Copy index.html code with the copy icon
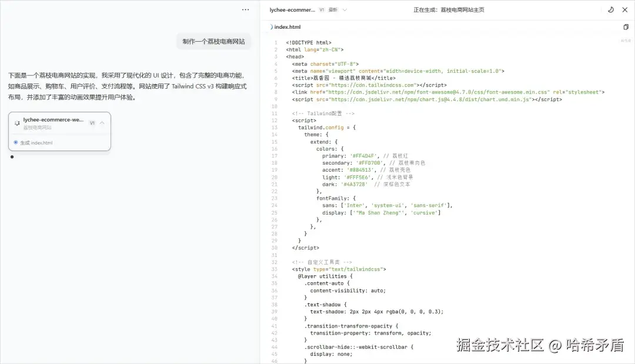Screen dimensions: 635x364 coord(626,26)
